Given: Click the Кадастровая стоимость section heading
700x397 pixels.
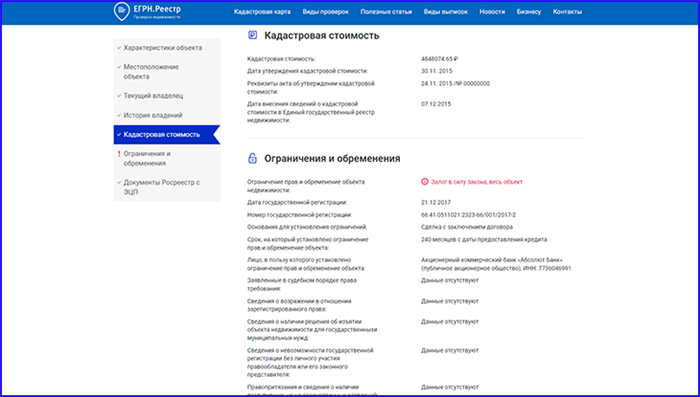Looking at the screenshot, I should coord(321,35).
